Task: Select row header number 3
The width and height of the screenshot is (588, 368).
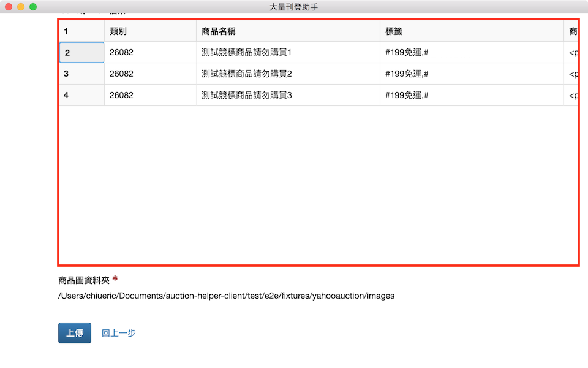Action: 81,74
